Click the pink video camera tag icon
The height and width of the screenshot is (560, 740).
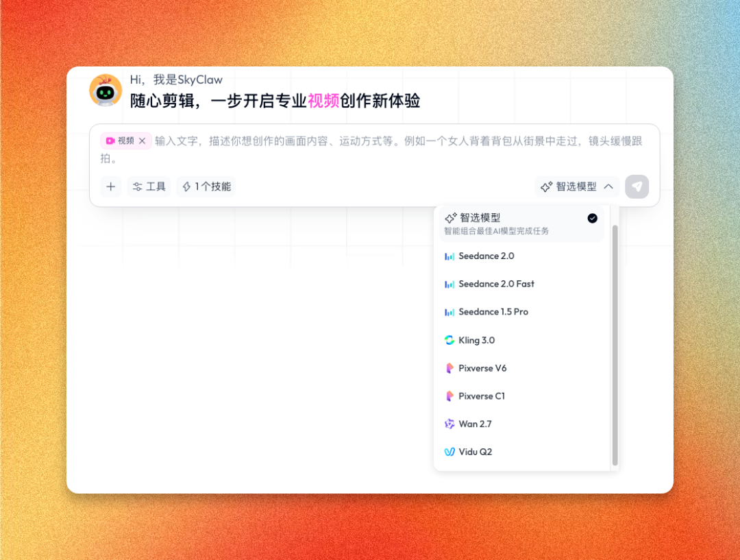point(110,141)
